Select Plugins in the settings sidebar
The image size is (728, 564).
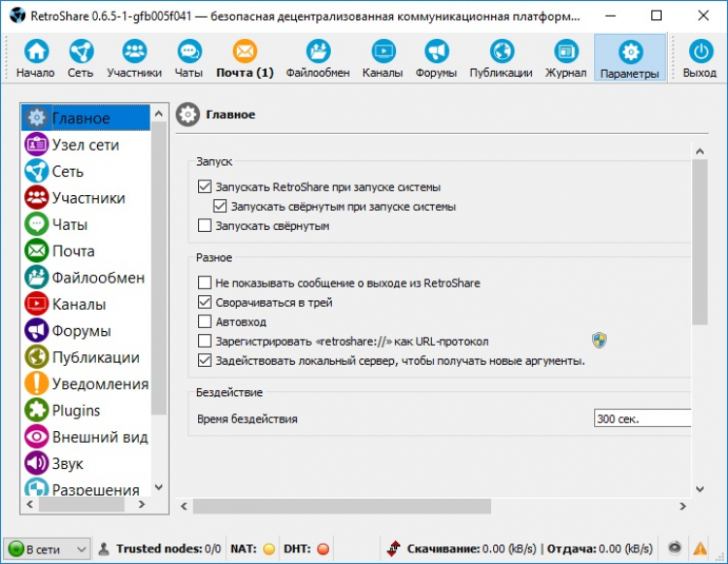click(x=85, y=411)
